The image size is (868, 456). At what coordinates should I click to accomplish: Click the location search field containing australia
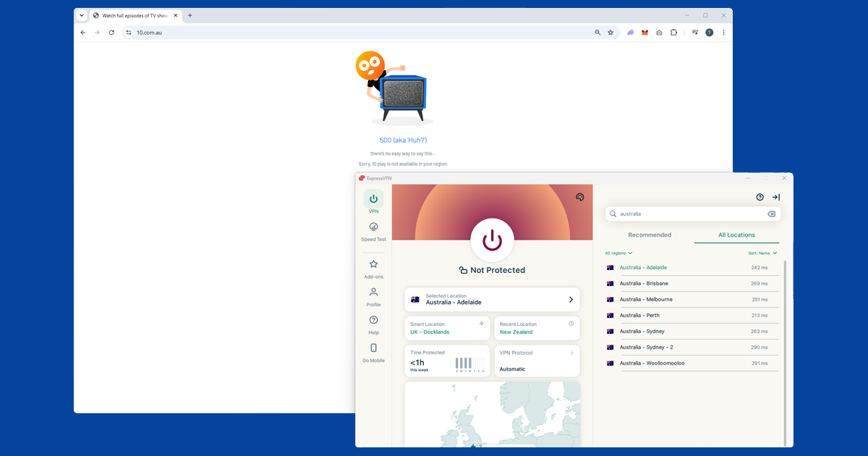coord(693,214)
